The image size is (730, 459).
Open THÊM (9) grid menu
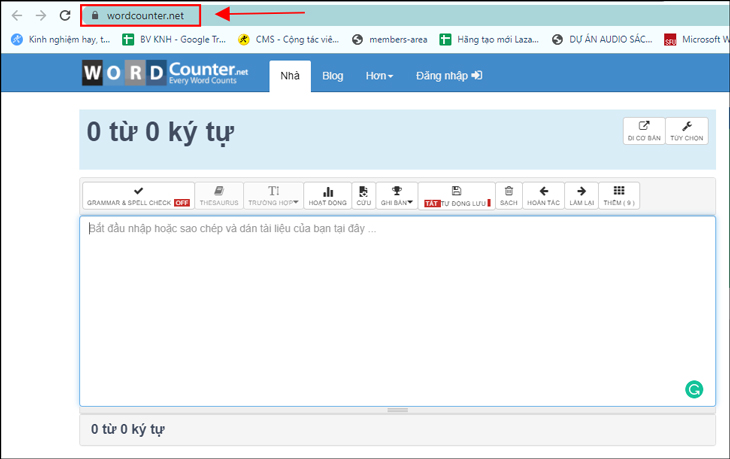pyautogui.click(x=619, y=196)
